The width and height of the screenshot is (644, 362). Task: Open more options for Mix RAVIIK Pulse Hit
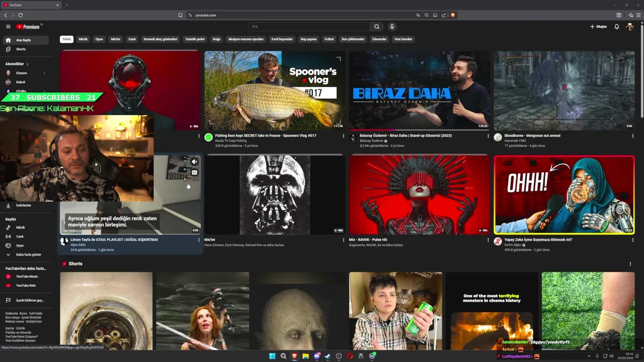pyautogui.click(x=488, y=240)
